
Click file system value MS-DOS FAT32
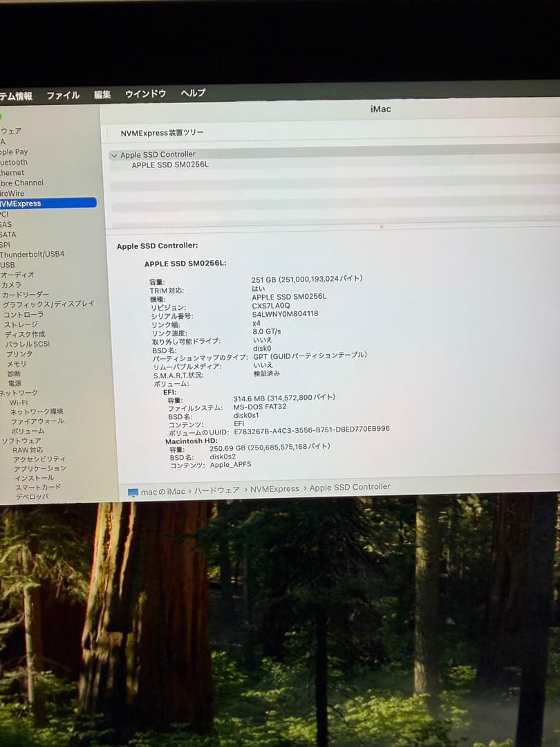[260, 407]
